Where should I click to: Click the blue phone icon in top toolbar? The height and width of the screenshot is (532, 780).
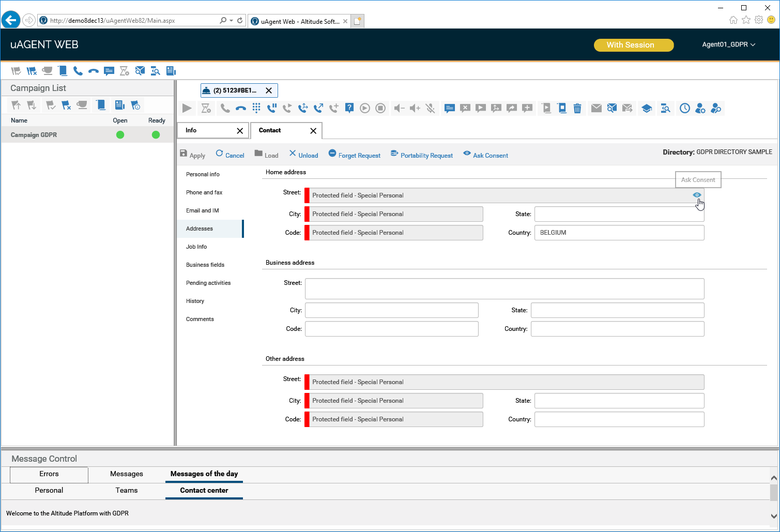(78, 71)
